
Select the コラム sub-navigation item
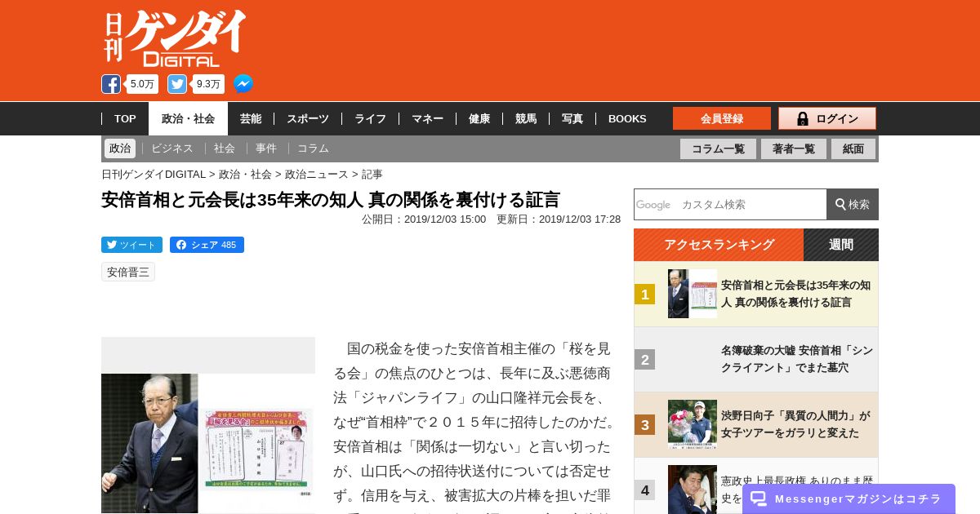point(313,148)
